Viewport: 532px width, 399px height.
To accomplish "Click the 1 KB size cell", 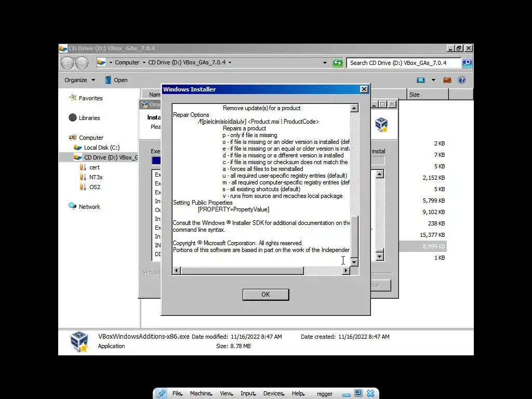I will [x=440, y=258].
